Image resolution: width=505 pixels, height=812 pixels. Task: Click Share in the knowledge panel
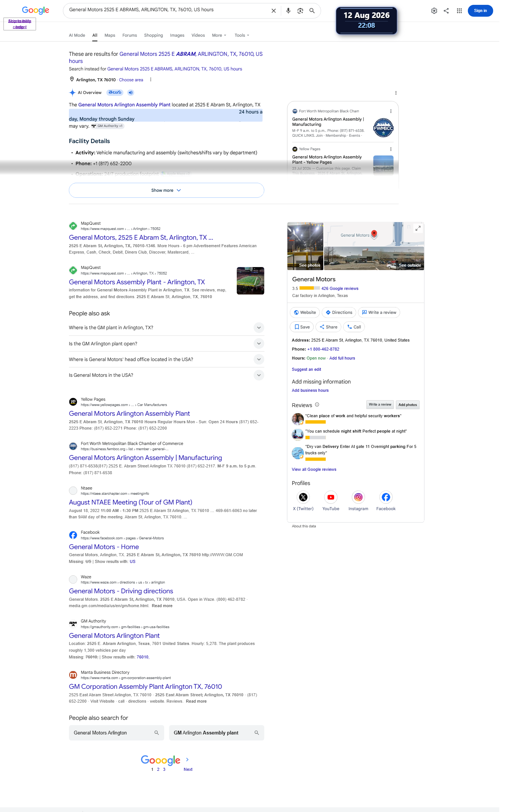(328, 327)
